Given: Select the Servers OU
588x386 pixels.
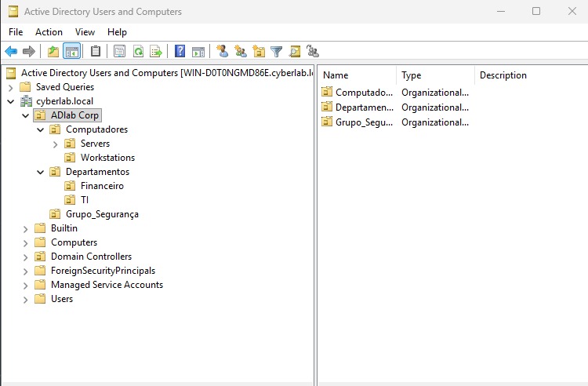Looking at the screenshot, I should pos(95,144).
